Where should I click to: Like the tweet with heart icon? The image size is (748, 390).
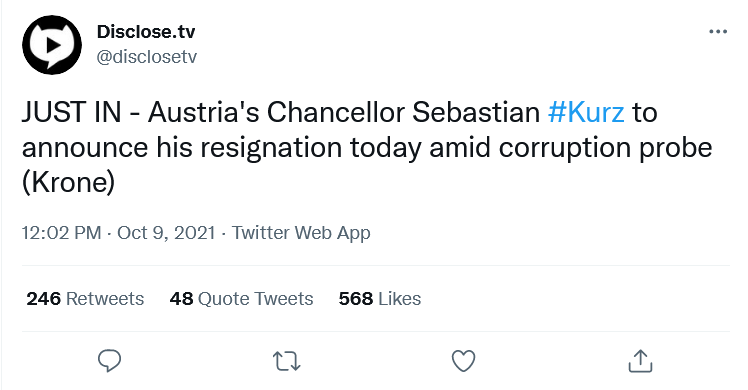point(463,361)
